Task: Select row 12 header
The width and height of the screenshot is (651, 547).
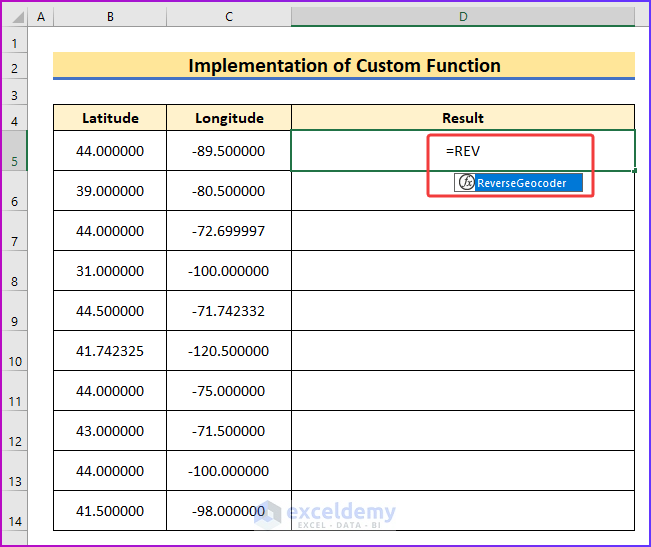Action: tap(15, 430)
